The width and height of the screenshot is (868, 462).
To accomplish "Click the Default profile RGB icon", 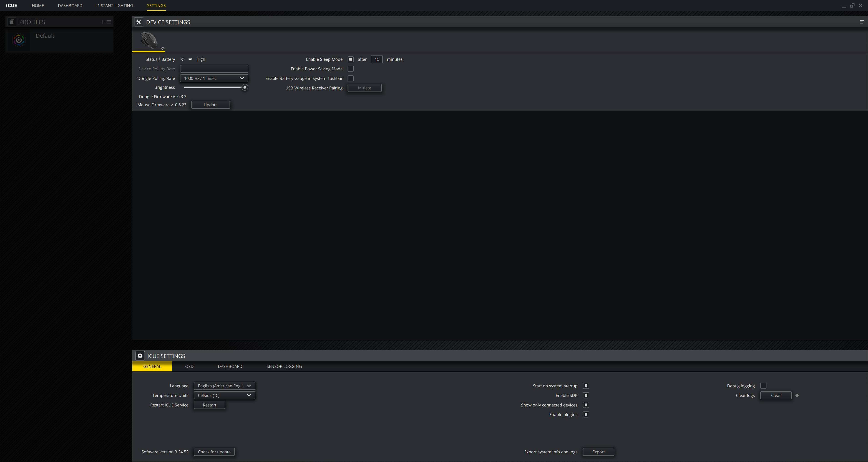I will [19, 40].
